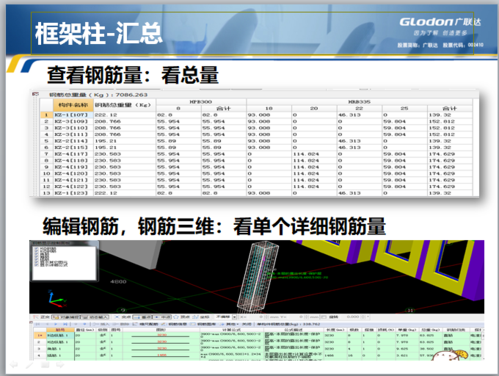Toggle the 对象捕捉 button in status toolbar
This screenshot has height=376, width=499.
(x=65, y=317)
